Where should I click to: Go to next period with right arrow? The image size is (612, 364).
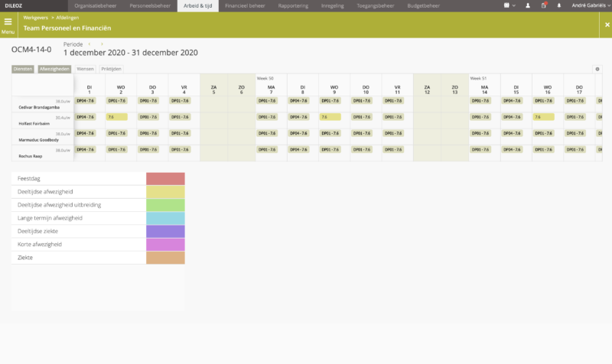(99, 45)
